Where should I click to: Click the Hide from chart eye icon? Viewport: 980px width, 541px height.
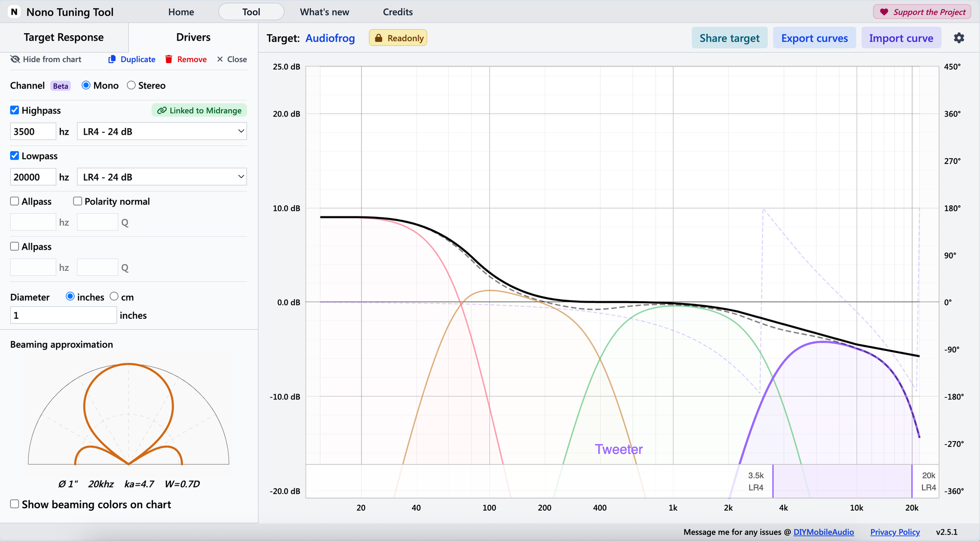pos(15,59)
